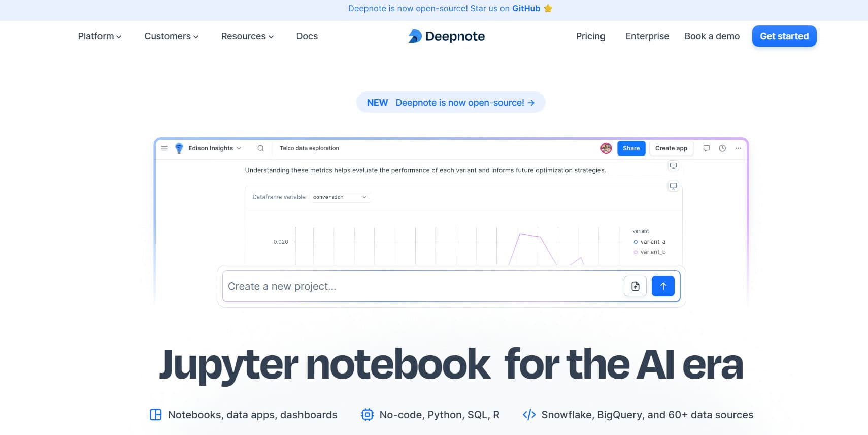868x435 pixels.
Task: Expand the Customers dropdown menu
Action: click(x=171, y=36)
